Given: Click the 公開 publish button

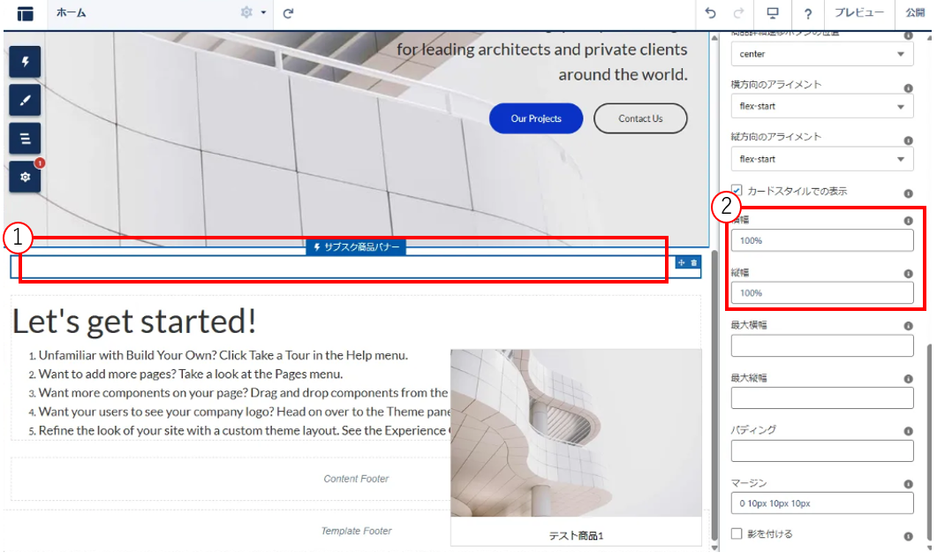Looking at the screenshot, I should (915, 13).
